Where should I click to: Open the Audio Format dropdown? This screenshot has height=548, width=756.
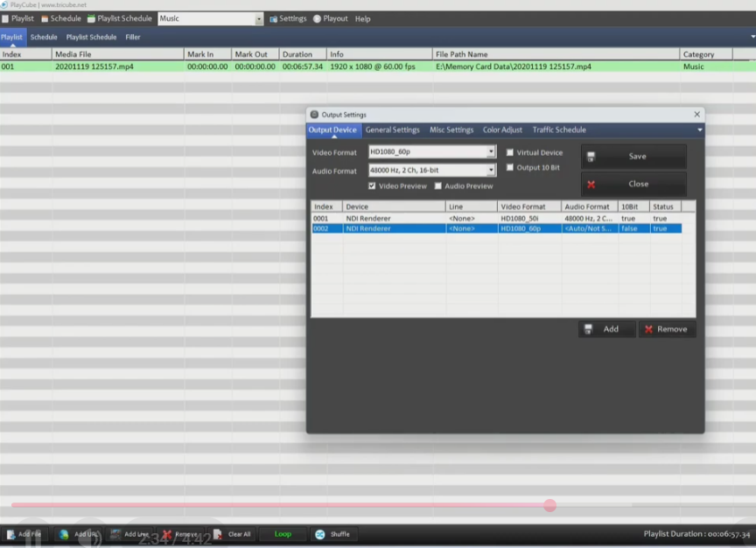point(491,171)
